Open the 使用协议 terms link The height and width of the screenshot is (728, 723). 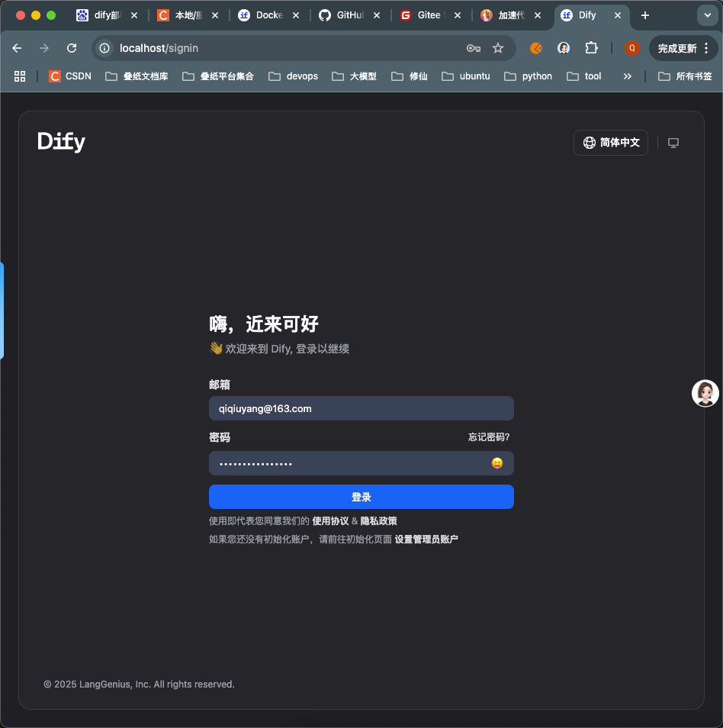pyautogui.click(x=330, y=521)
